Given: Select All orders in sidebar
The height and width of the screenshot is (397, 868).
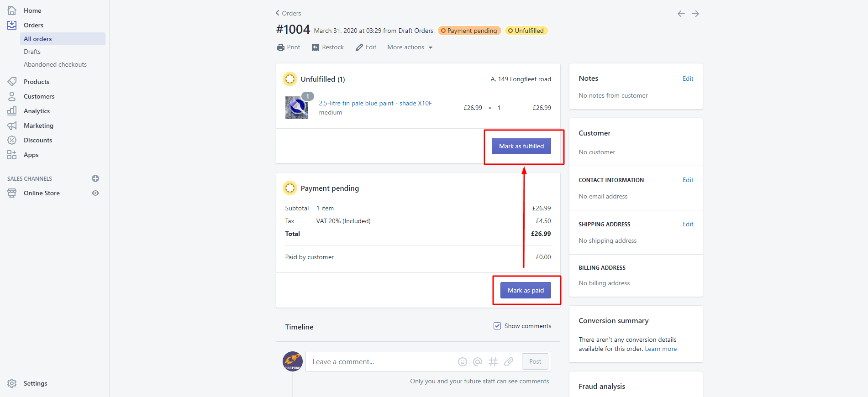Looking at the screenshot, I should pos(63,39).
